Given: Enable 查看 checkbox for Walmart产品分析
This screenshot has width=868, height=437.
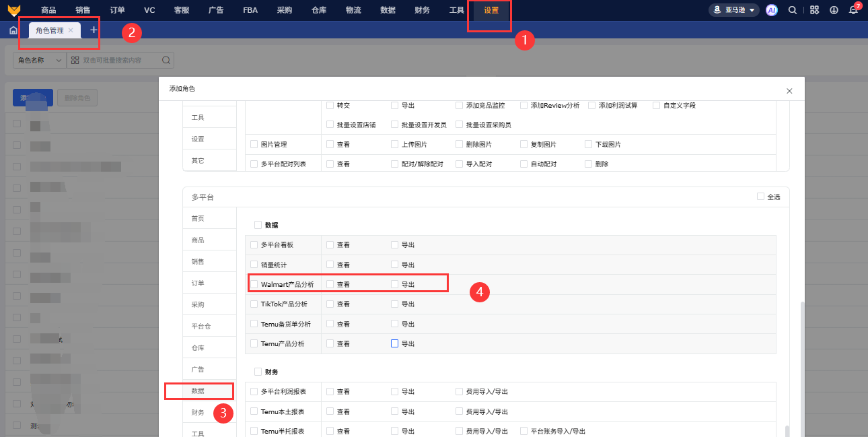Looking at the screenshot, I should pyautogui.click(x=330, y=284).
